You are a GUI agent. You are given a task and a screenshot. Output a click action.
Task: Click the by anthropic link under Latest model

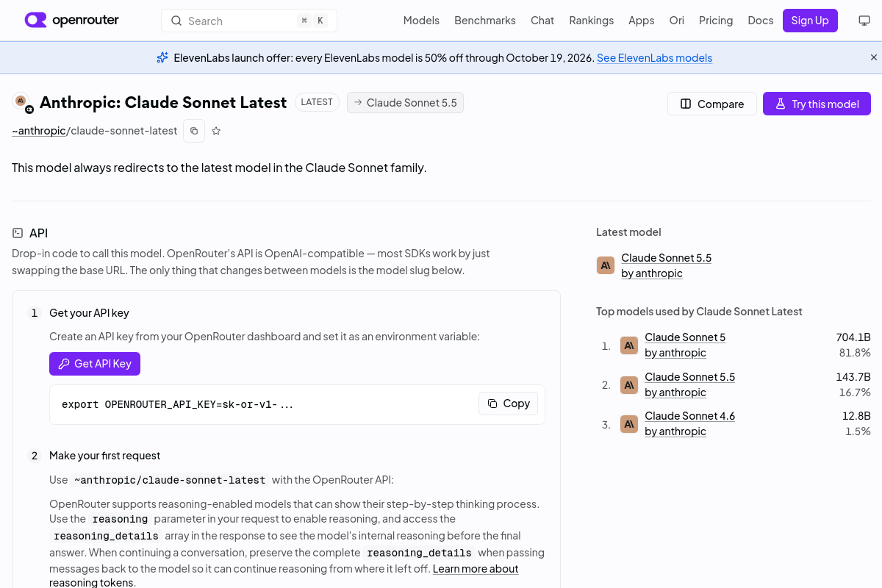(652, 273)
